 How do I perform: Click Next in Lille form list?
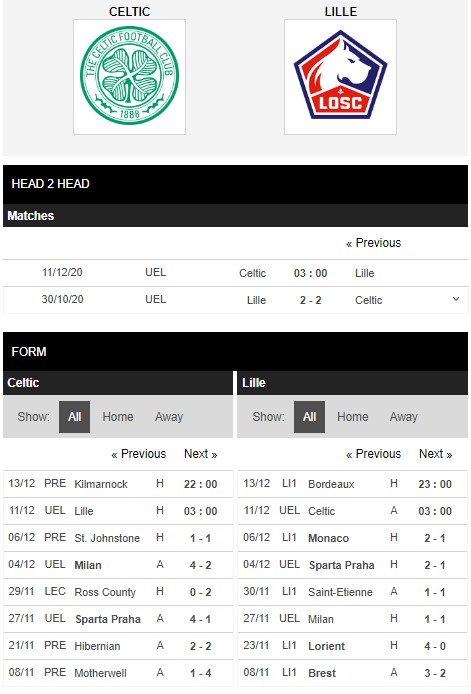tap(436, 454)
